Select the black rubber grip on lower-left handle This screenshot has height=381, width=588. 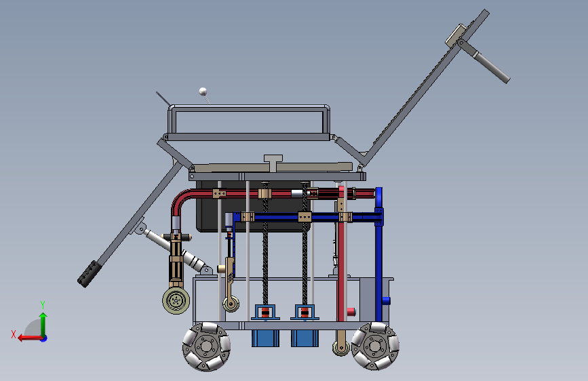coord(90,274)
